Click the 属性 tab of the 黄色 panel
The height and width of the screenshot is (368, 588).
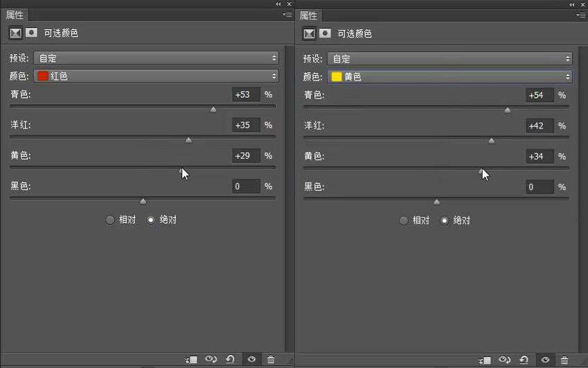pos(308,15)
